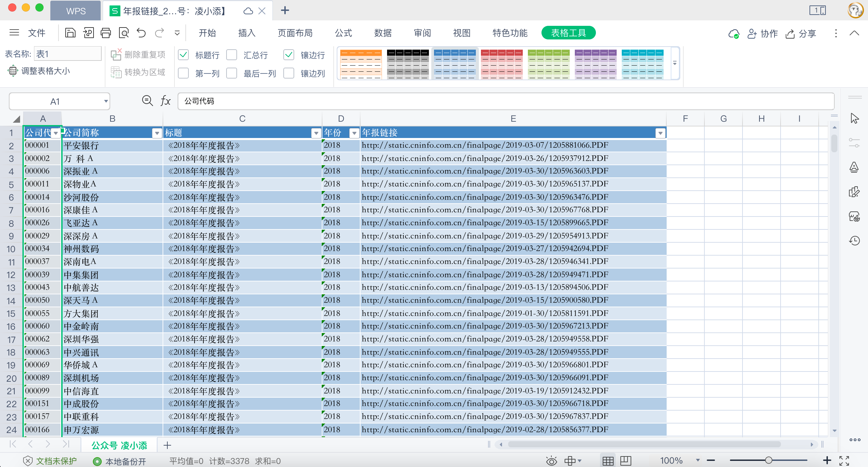Screen dimensions: 868x467
Task: Click 转换为区域 button
Action: (138, 72)
